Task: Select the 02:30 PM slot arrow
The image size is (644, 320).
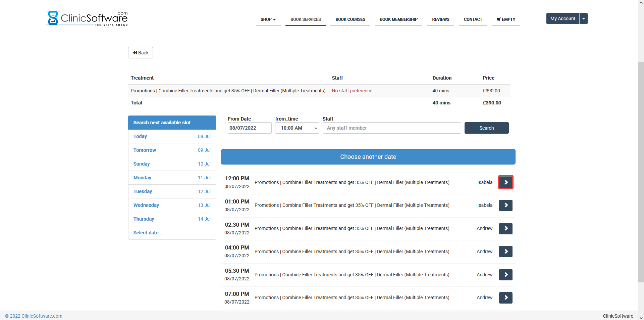Action: click(x=505, y=229)
